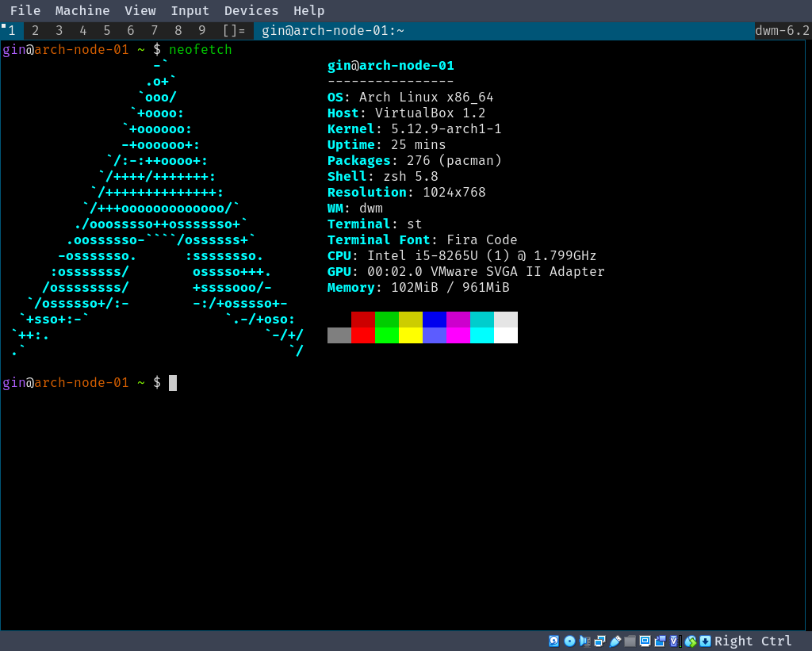Click the video recording status icon
Screen dimensions: 812x651
[x=660, y=641]
